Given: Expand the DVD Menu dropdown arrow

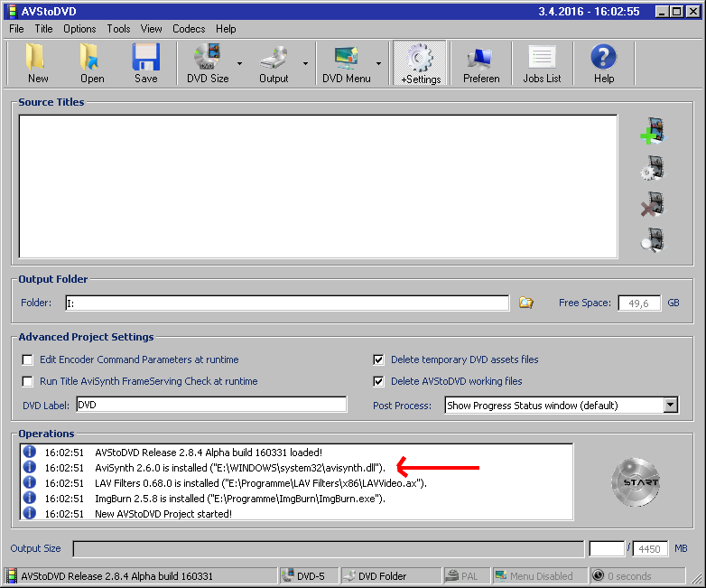Looking at the screenshot, I should (x=378, y=63).
